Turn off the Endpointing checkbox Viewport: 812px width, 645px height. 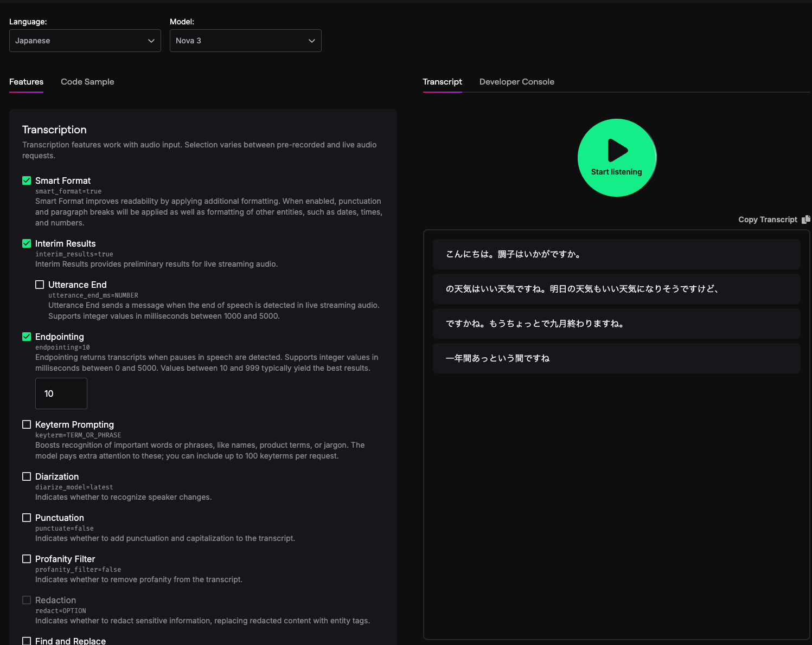[x=27, y=337]
